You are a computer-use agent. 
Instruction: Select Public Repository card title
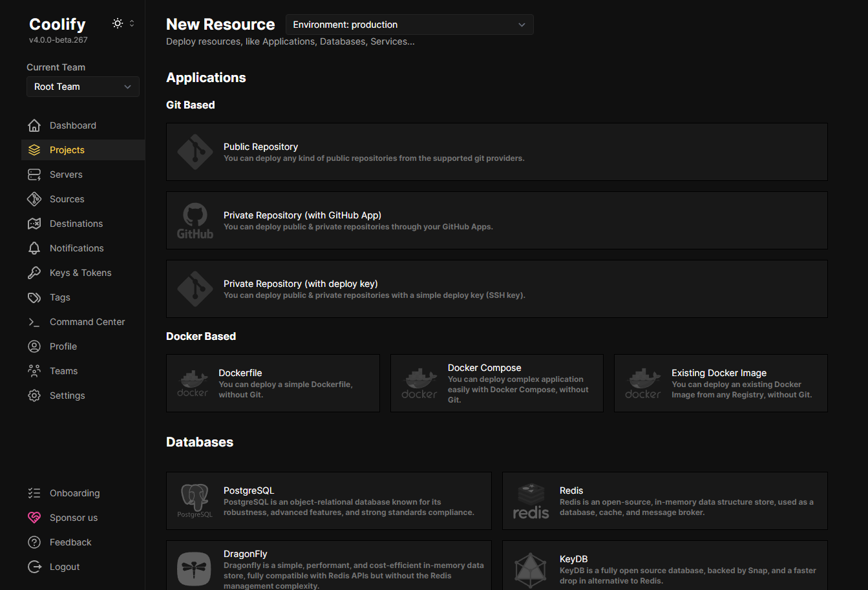pos(260,147)
